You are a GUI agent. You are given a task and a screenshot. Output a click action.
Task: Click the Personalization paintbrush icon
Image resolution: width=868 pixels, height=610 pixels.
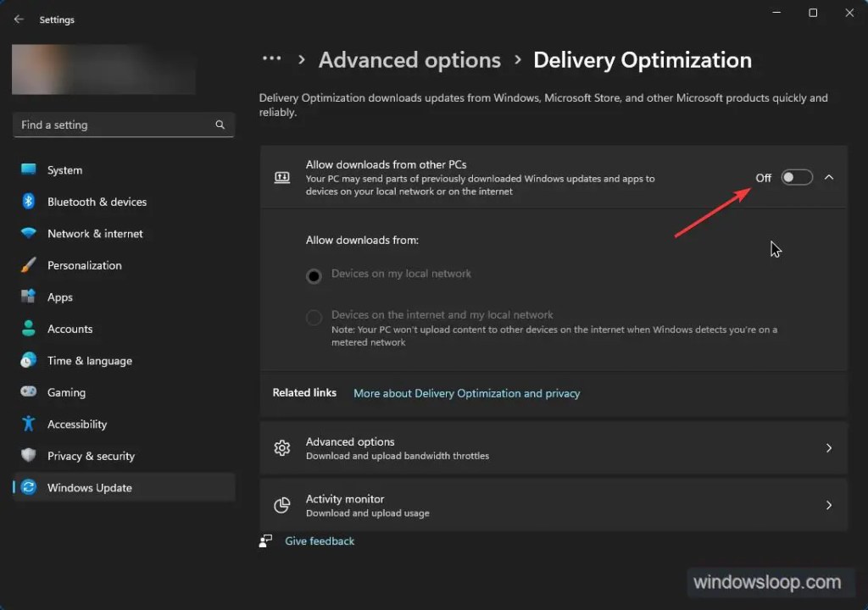[28, 265]
